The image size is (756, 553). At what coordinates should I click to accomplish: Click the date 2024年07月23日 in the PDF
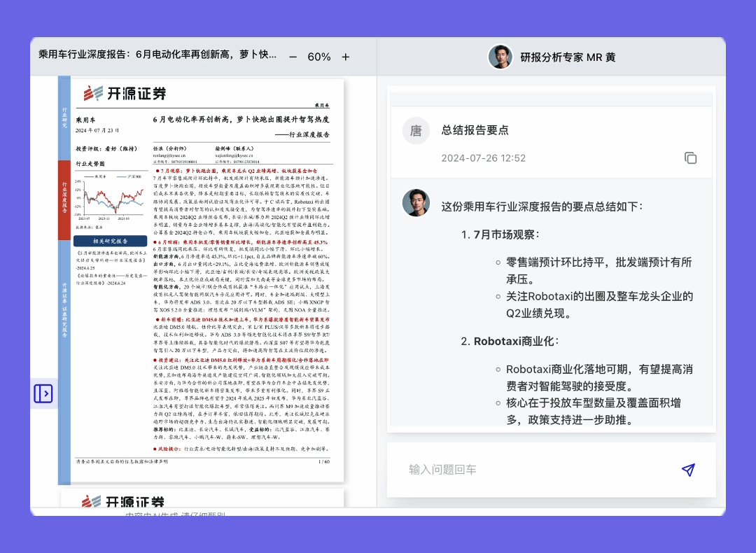click(x=97, y=130)
